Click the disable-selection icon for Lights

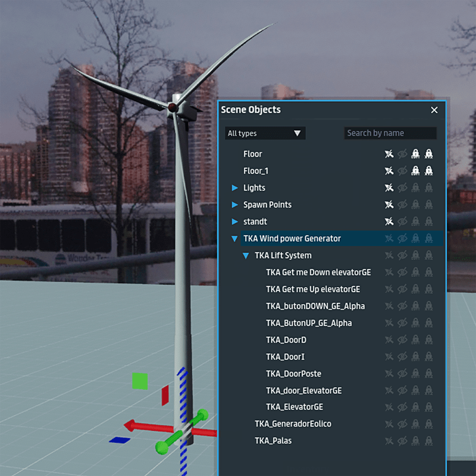389,188
